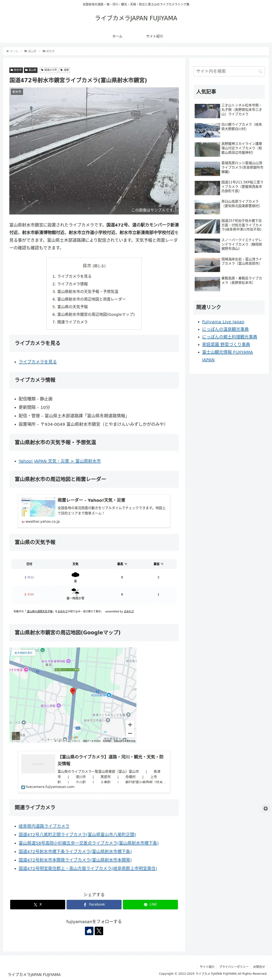The height and width of the screenshot is (980, 272).
Task: Open the 富山県のライブカメラ blog card
Action: point(94,772)
